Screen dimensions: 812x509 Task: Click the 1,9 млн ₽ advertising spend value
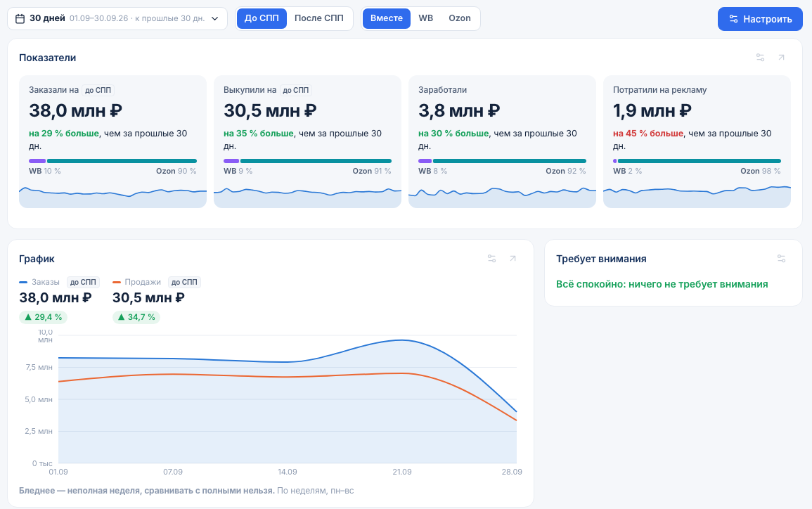coord(652,110)
